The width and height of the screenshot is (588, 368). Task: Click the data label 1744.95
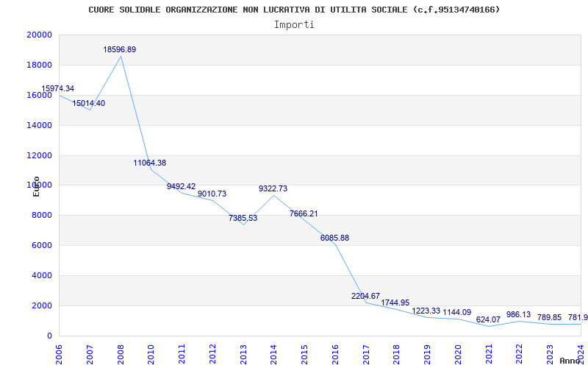pos(395,302)
